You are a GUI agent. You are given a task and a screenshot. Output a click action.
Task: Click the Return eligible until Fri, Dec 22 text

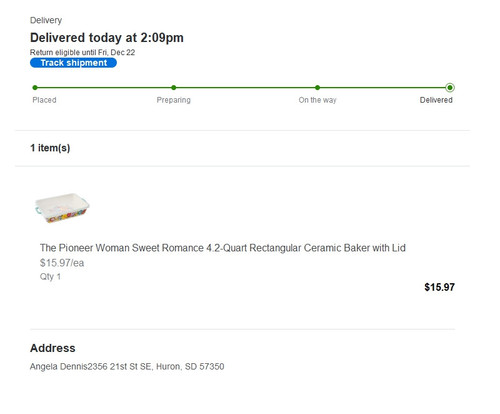click(82, 52)
